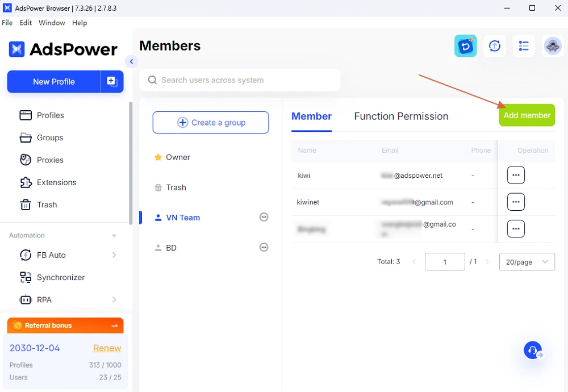
Task: Click the kiwi member name
Action: pyautogui.click(x=304, y=176)
